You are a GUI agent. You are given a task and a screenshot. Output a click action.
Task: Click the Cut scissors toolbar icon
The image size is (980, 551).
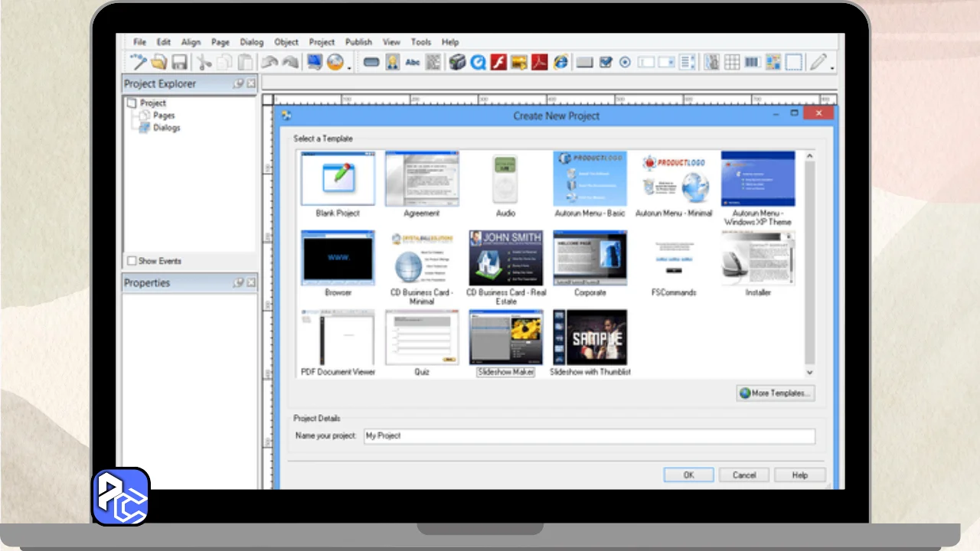[204, 63]
